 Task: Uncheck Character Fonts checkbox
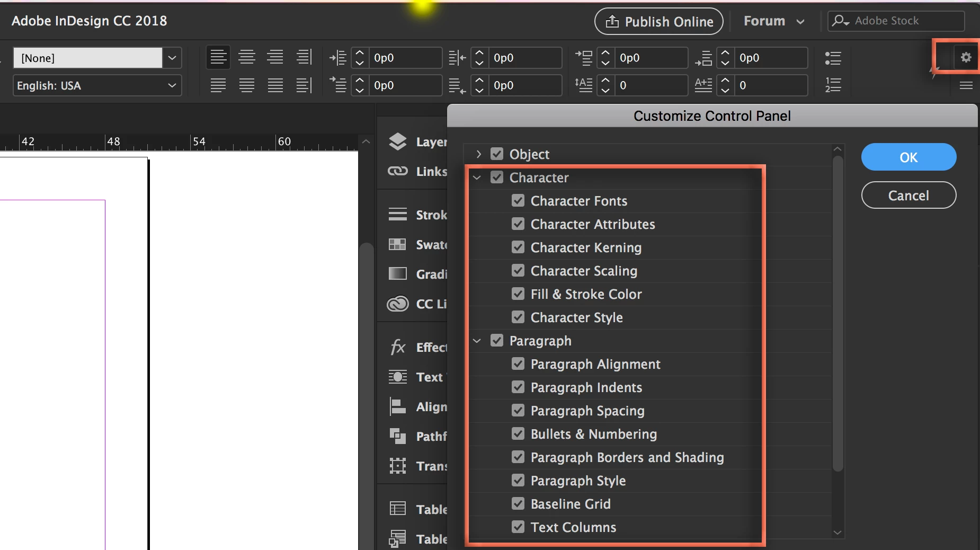point(518,201)
